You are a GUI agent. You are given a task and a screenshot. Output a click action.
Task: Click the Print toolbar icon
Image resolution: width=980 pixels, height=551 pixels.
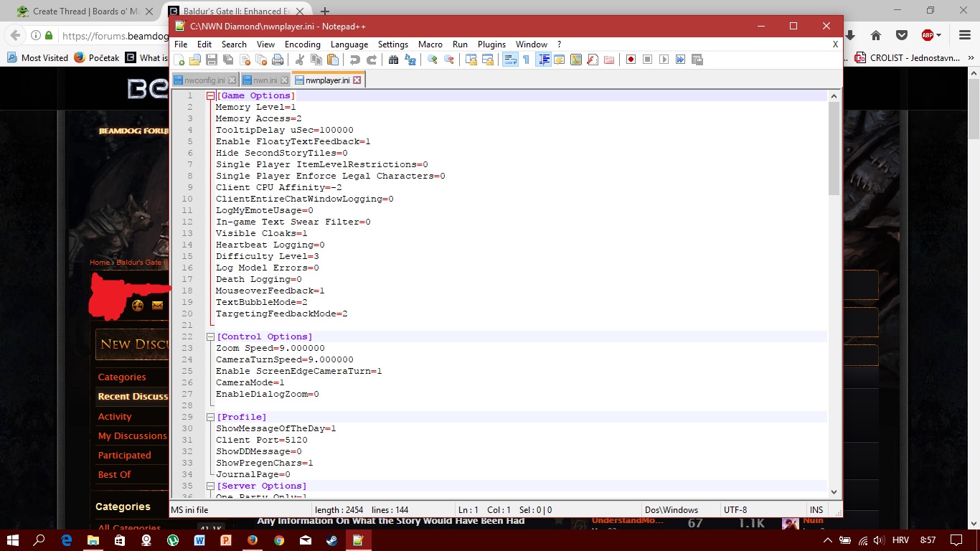(278, 60)
